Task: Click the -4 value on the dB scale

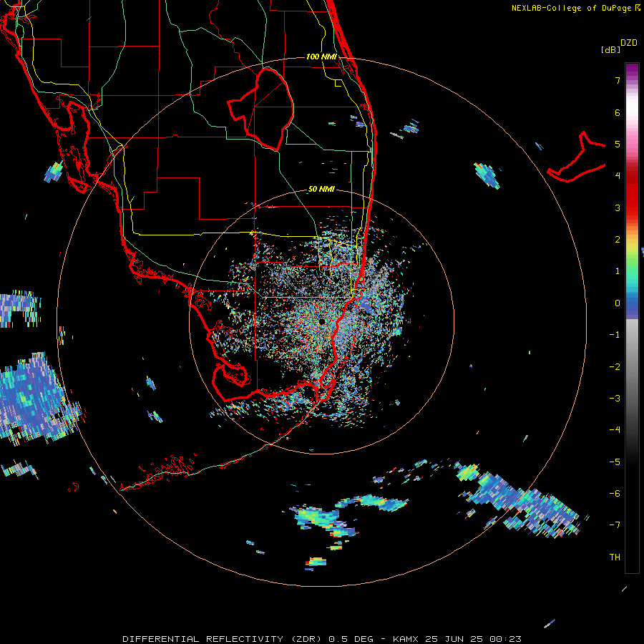Action: click(x=615, y=430)
